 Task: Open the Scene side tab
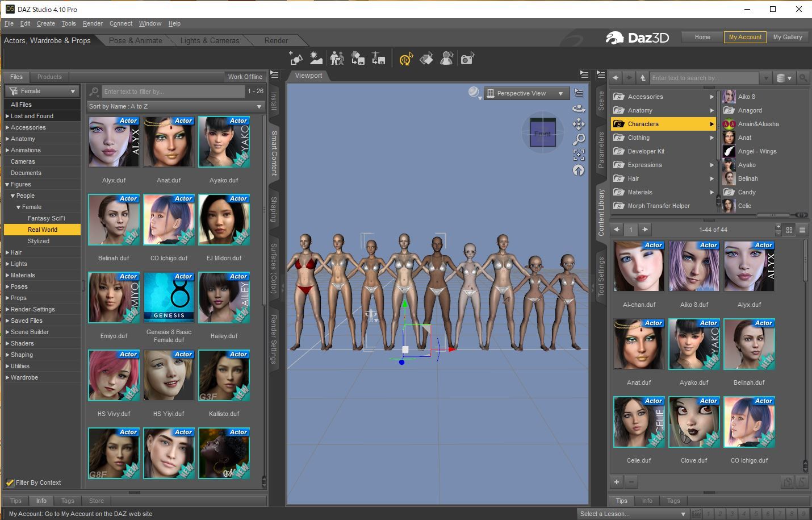click(x=601, y=101)
